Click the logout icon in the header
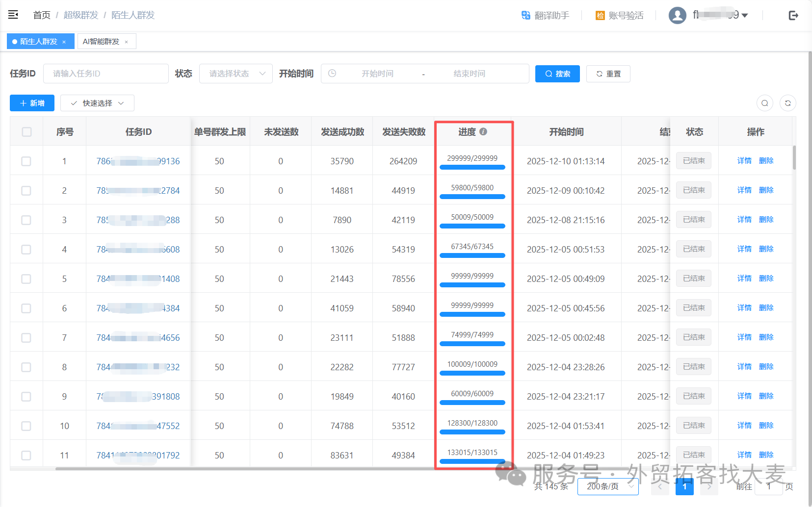Viewport: 812px width, 507px height. point(793,15)
